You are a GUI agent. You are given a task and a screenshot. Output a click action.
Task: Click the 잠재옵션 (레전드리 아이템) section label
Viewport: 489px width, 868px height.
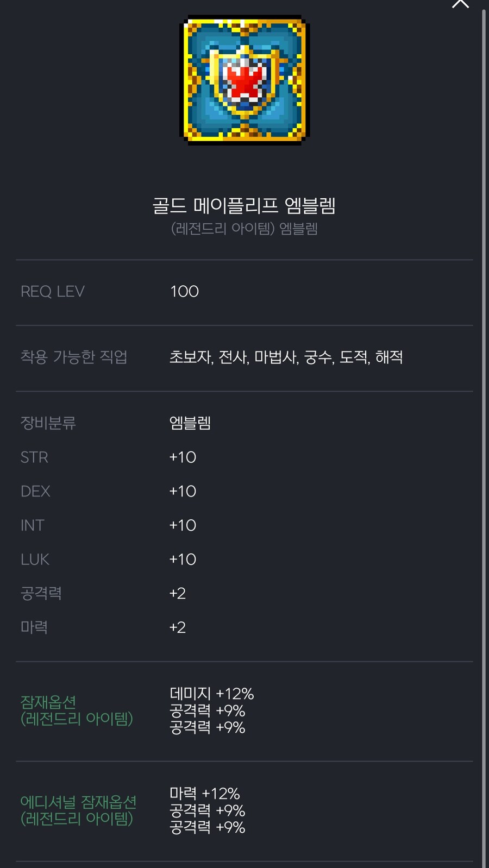coord(76,710)
